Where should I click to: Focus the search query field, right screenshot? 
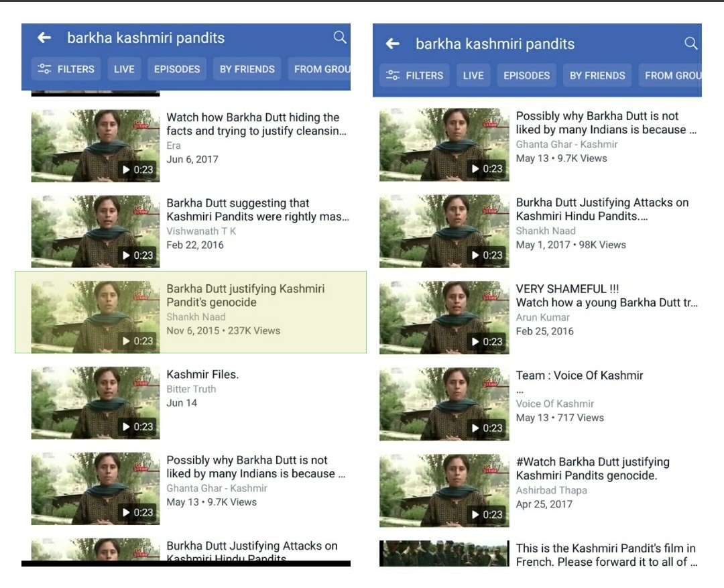tap(495, 44)
